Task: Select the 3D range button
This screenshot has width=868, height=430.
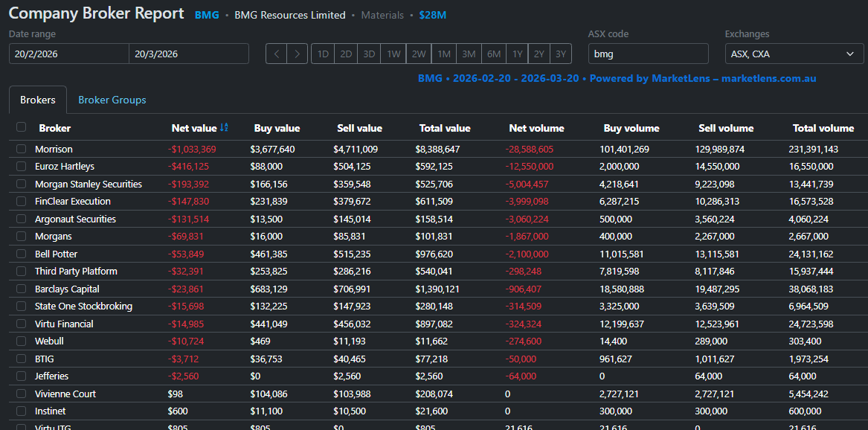Action: 369,54
